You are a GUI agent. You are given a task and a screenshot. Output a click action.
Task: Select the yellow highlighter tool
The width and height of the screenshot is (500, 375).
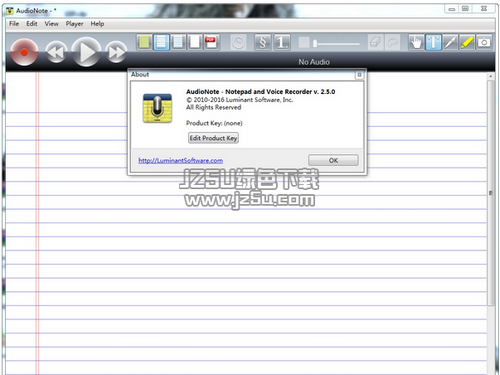(x=467, y=42)
